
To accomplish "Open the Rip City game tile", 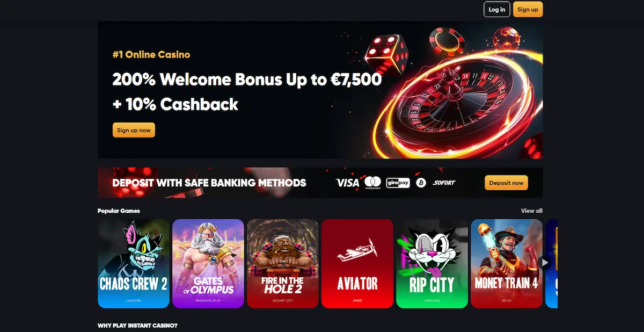I will click(x=432, y=263).
